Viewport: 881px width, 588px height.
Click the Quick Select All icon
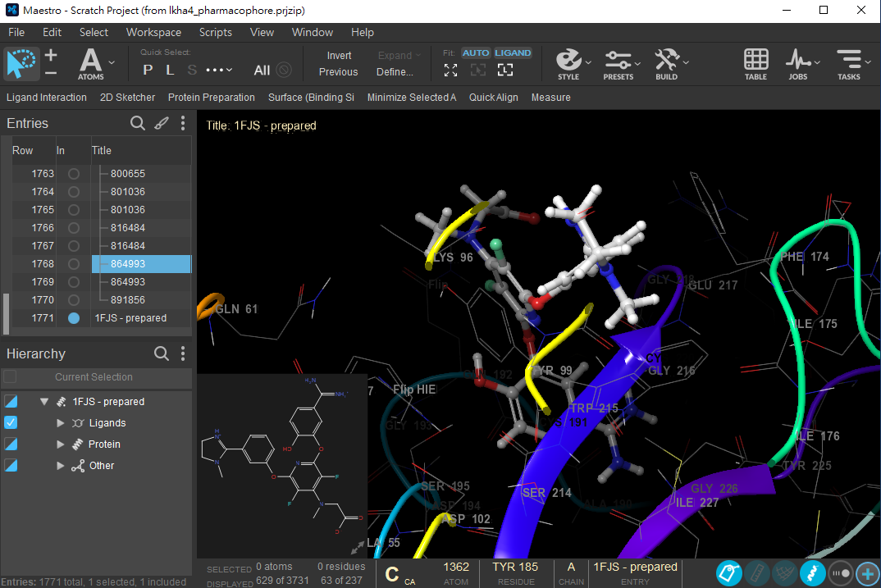pyautogui.click(x=262, y=71)
